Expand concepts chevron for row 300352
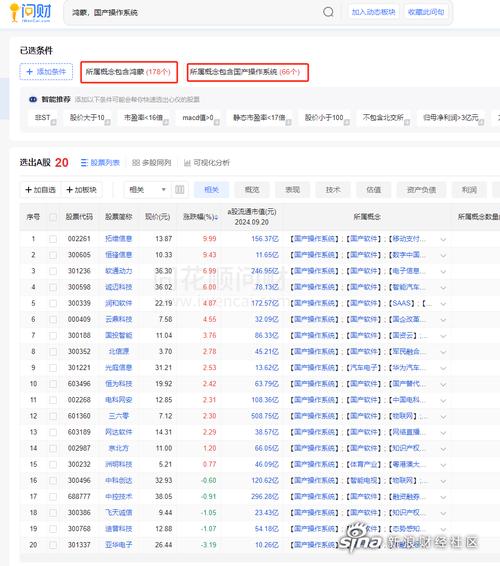Viewport: 500px width, 566px height. [x=443, y=352]
